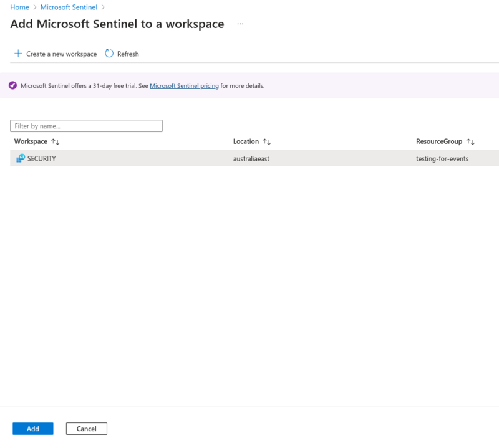Viewport: 499px width, 448px height.
Task: Sort by the Location column header
Action: pos(246,141)
